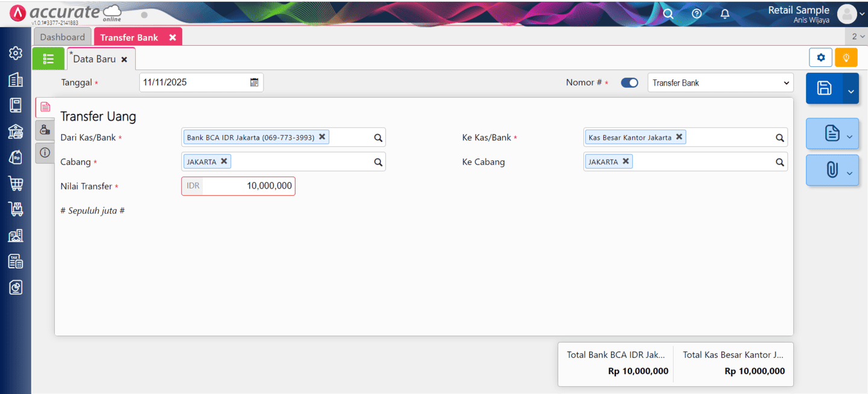
Task: Open the tax calculator icon in the sidebar
Action: point(15,261)
